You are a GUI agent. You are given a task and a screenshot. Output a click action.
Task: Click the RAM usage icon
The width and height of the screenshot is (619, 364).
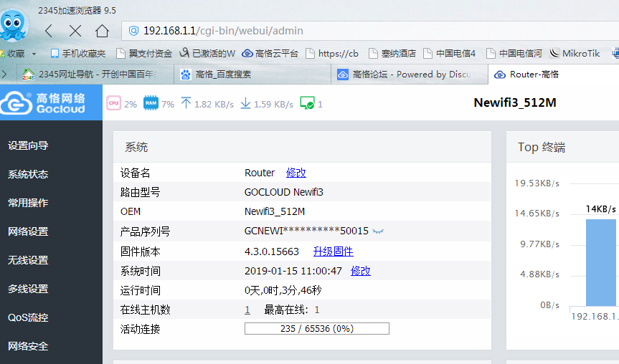tap(151, 103)
